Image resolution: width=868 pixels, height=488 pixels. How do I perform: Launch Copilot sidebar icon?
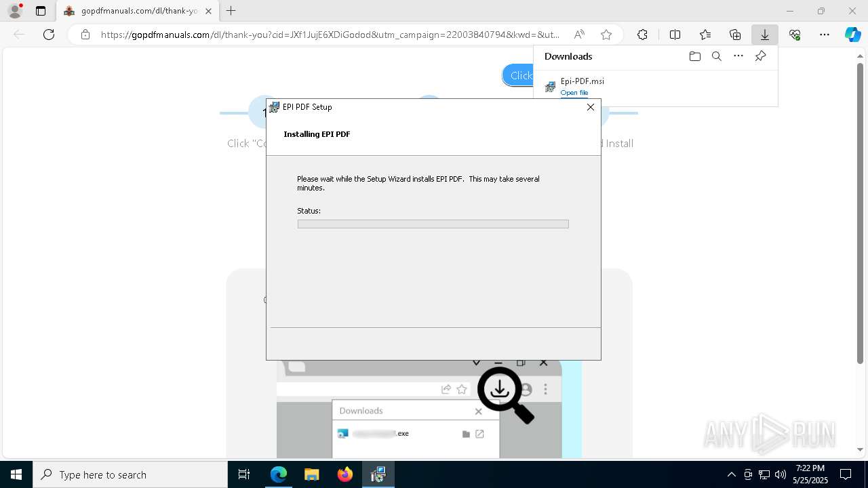pyautogui.click(x=852, y=35)
